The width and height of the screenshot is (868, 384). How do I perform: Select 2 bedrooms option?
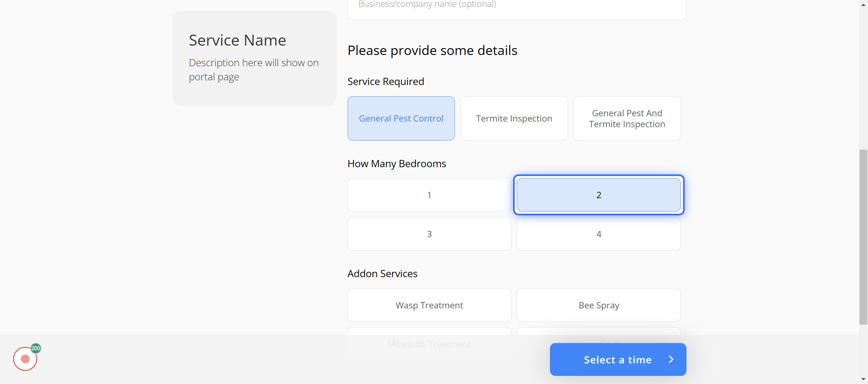point(598,195)
